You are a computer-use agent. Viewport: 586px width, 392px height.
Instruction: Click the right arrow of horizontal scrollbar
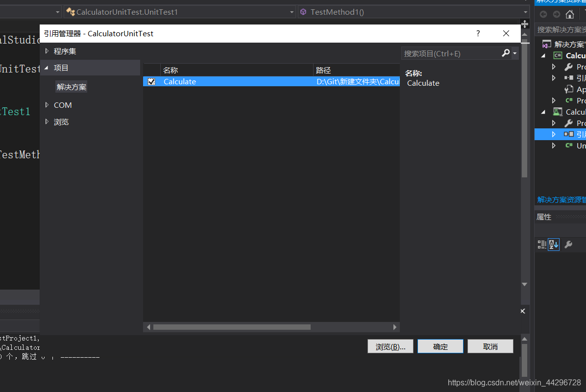[394, 327]
